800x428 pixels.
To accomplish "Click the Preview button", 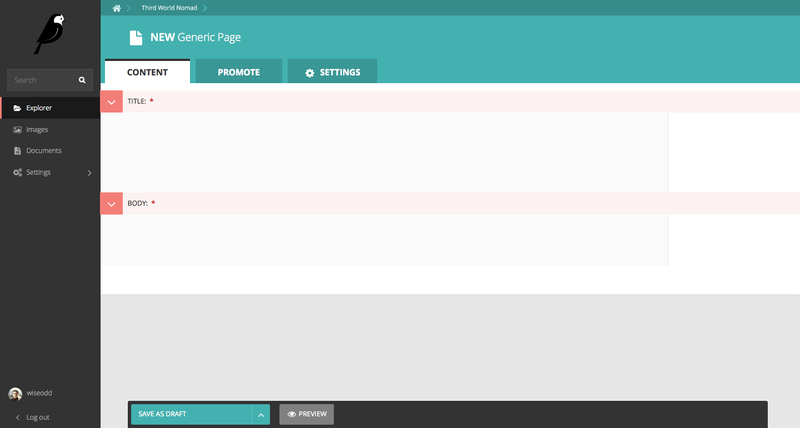I will click(x=306, y=414).
